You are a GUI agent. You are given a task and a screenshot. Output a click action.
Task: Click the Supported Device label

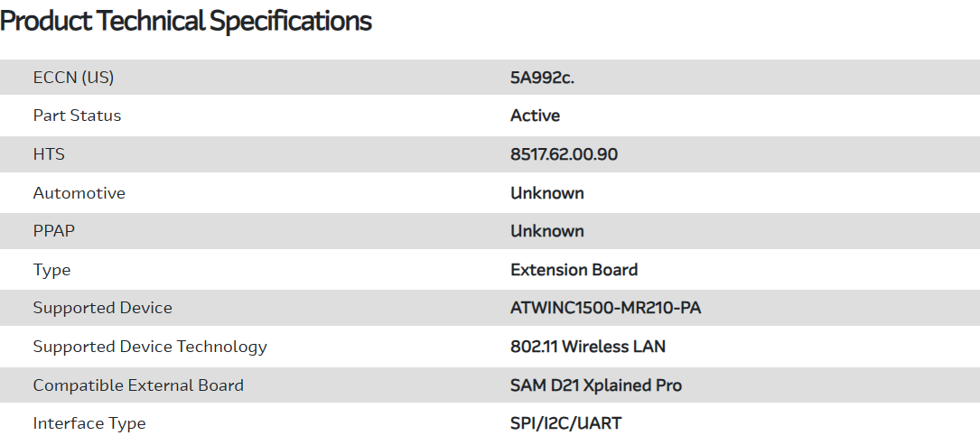click(102, 308)
